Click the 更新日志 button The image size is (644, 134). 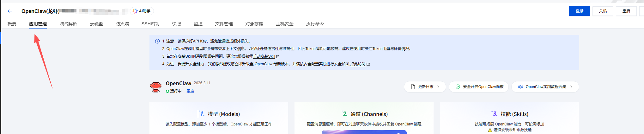[425, 87]
